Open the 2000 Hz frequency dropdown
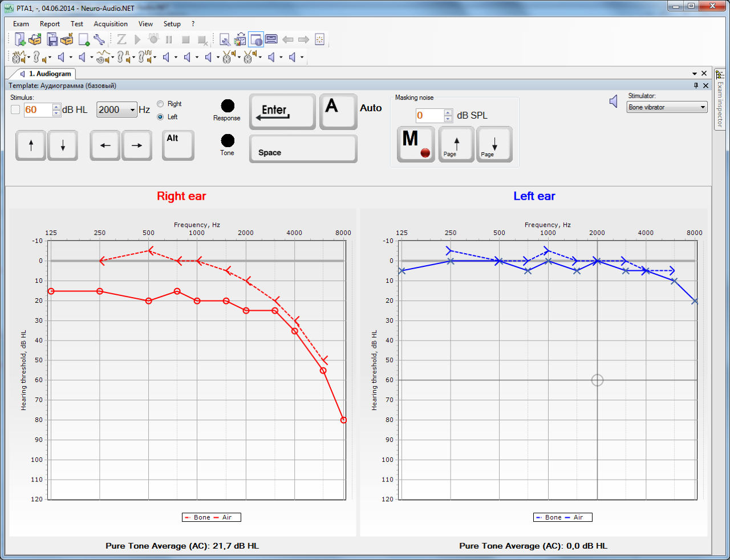 (x=117, y=109)
